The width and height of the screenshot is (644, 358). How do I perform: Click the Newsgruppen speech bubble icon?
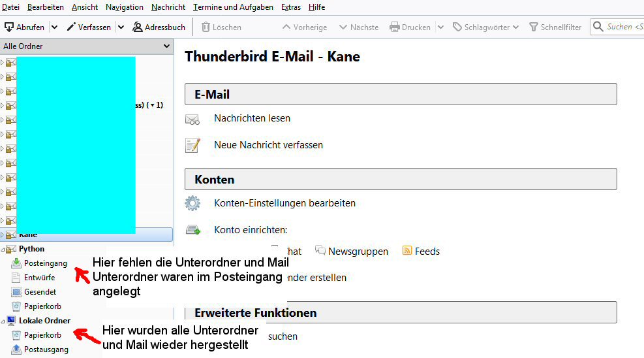pos(320,250)
